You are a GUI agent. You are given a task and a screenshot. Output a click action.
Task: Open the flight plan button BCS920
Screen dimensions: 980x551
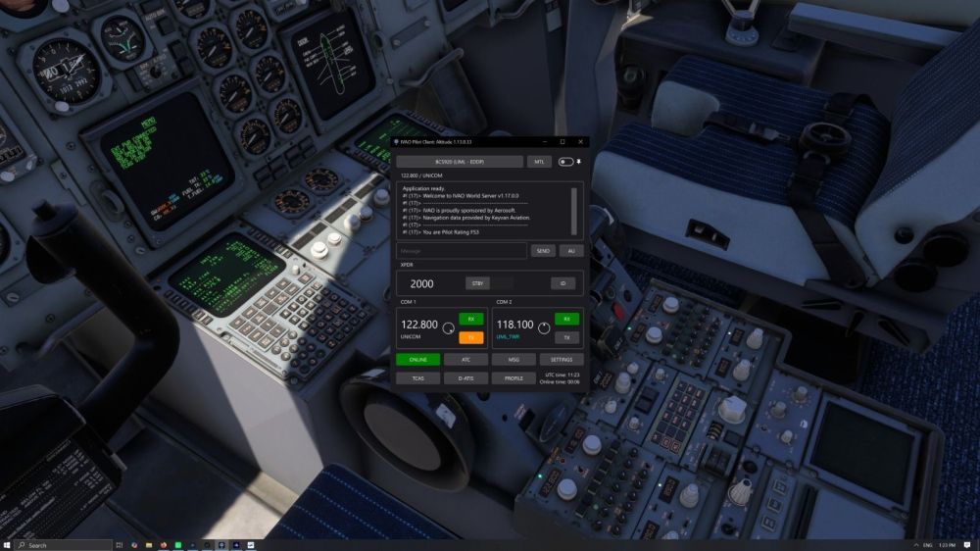pos(460,162)
